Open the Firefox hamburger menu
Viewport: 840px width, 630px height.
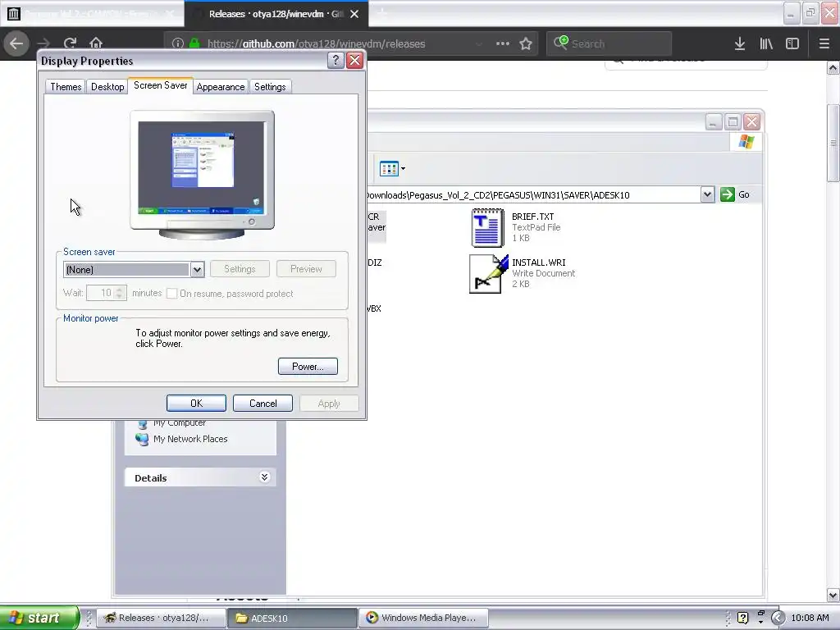(x=824, y=43)
